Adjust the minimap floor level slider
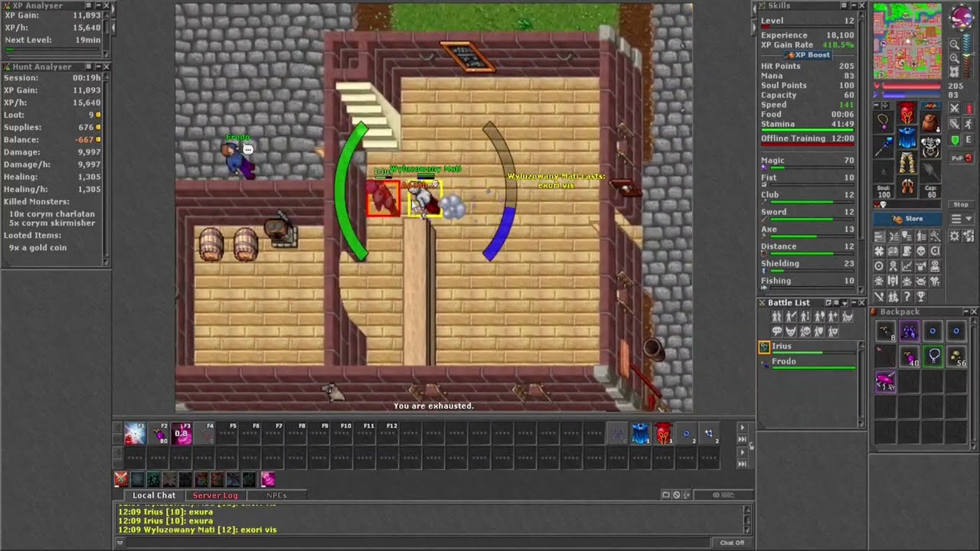The width and height of the screenshot is (980, 551). (x=967, y=55)
